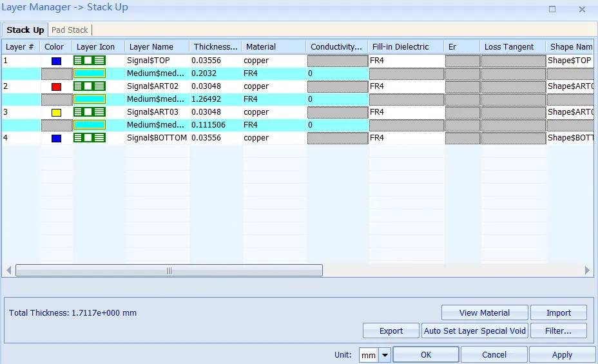Click the Signal$ART02 layer icon

[x=89, y=86]
